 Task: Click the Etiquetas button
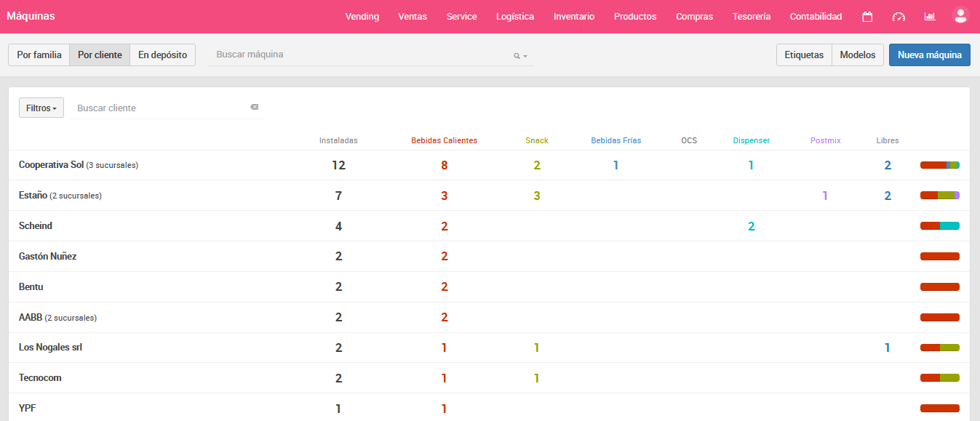pyautogui.click(x=804, y=55)
